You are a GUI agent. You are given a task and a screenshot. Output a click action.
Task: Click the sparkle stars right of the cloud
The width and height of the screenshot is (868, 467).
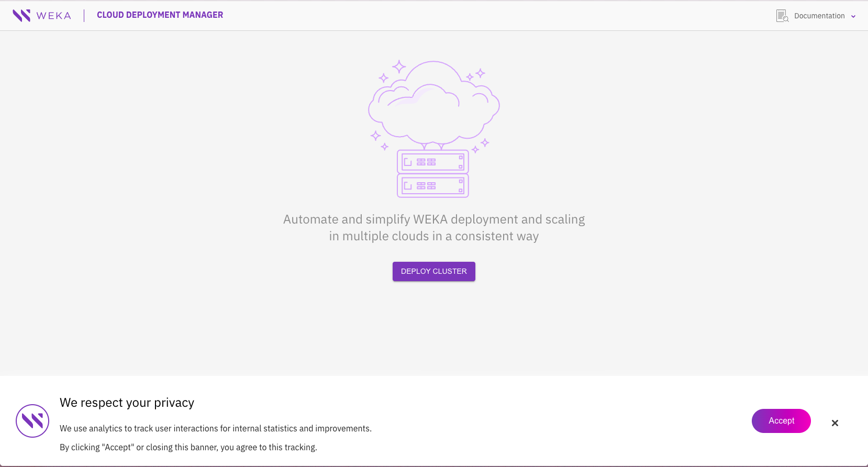(x=476, y=75)
